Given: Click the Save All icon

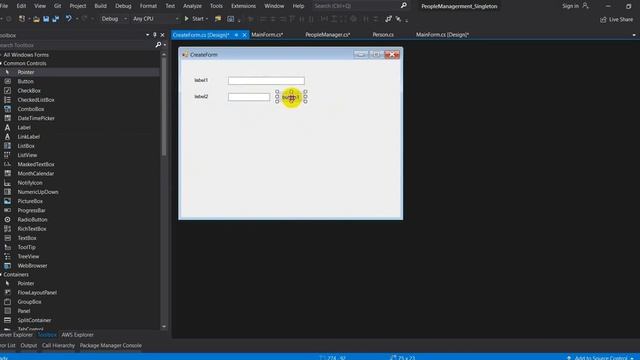Looking at the screenshot, I should [56, 19].
